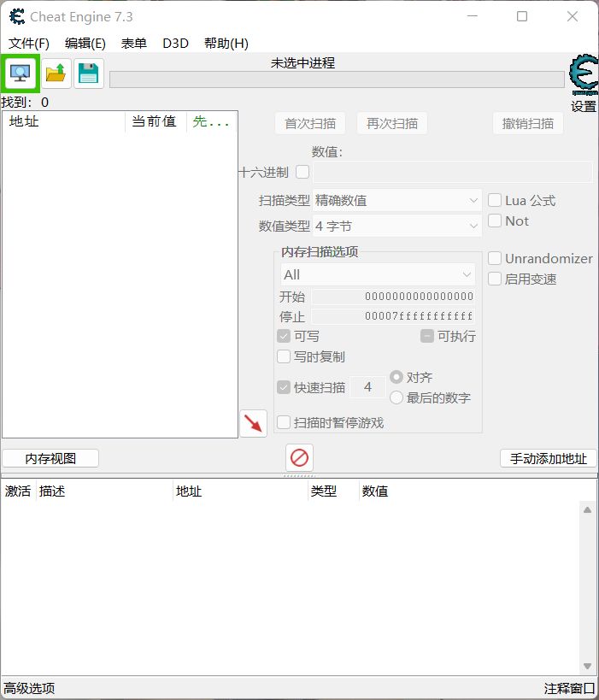
Task: Click the red arrow to add selected addresses
Action: 253,423
